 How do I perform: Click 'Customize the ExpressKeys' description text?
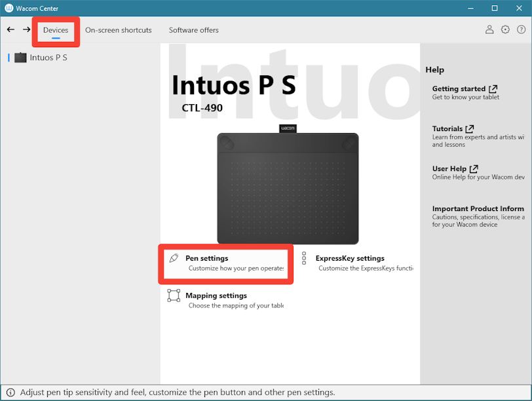pos(366,268)
